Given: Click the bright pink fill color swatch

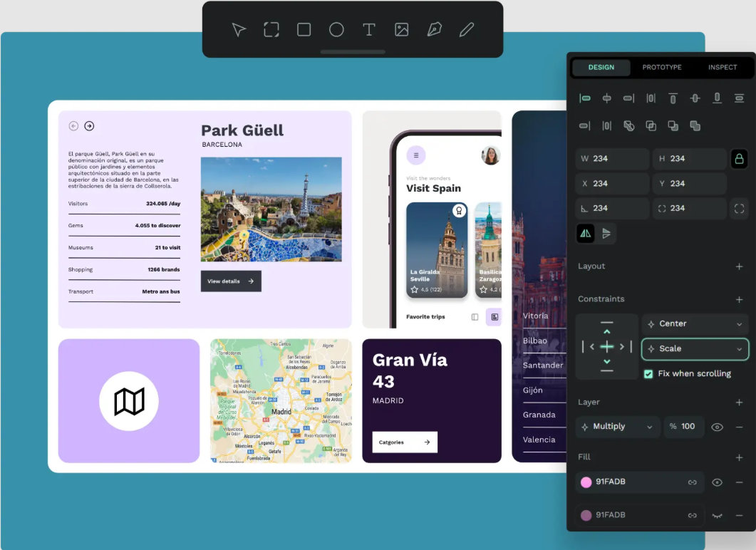Looking at the screenshot, I should coord(586,482).
